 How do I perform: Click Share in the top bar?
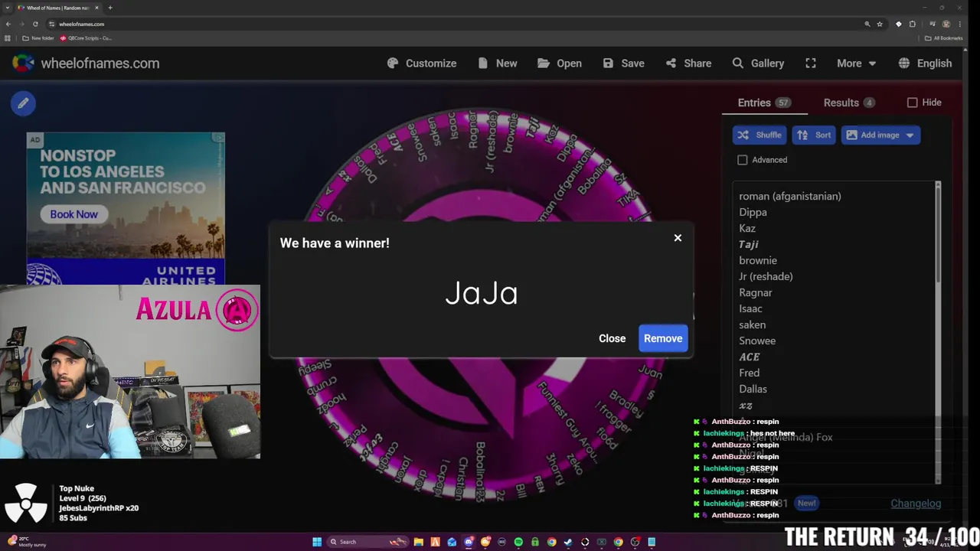pyautogui.click(x=688, y=64)
